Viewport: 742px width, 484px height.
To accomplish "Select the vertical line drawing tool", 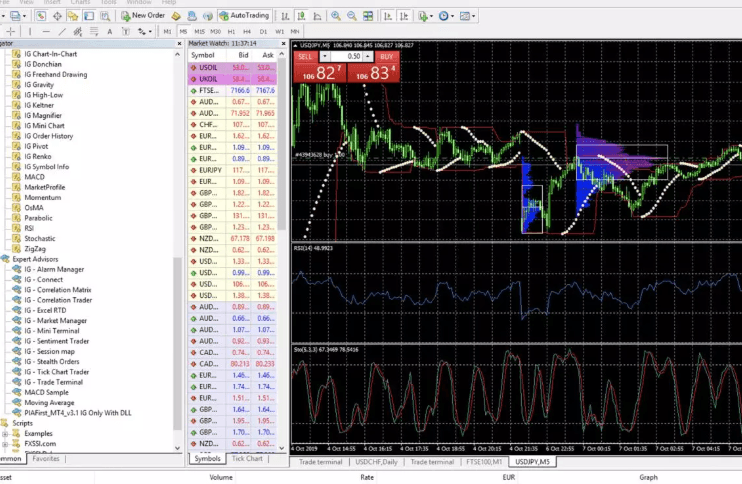I will (30, 32).
